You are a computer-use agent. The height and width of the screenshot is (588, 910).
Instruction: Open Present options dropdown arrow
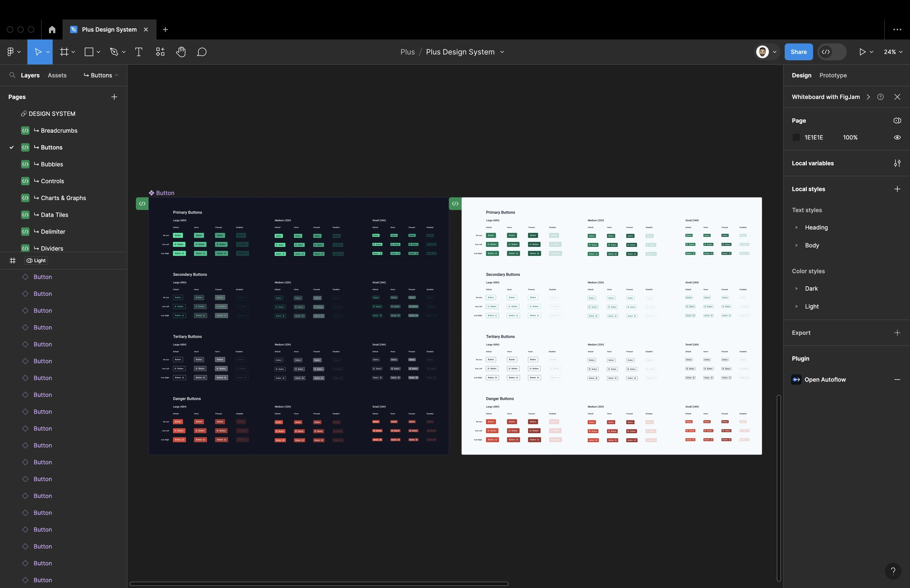pyautogui.click(x=871, y=52)
